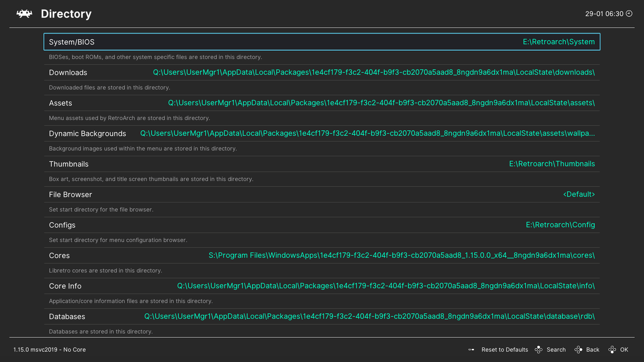Click 'Databases are stored in this directory' description
The height and width of the screenshot is (362, 644).
coord(101,331)
